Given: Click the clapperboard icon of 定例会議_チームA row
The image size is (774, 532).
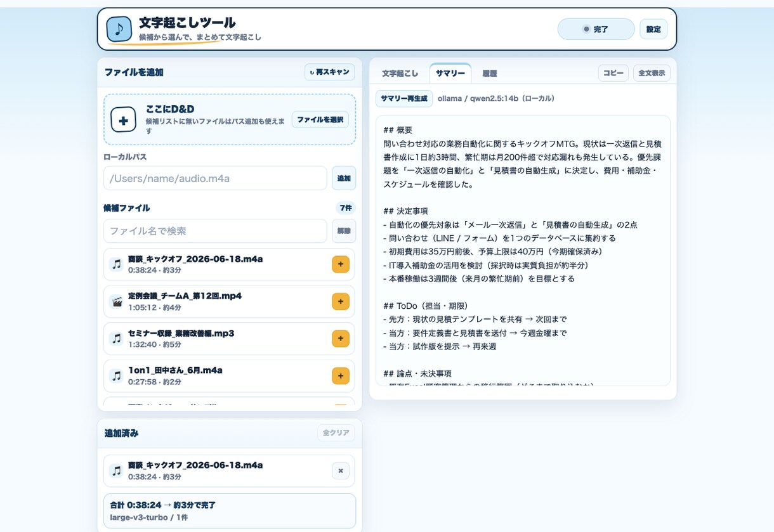Looking at the screenshot, I should (116, 302).
